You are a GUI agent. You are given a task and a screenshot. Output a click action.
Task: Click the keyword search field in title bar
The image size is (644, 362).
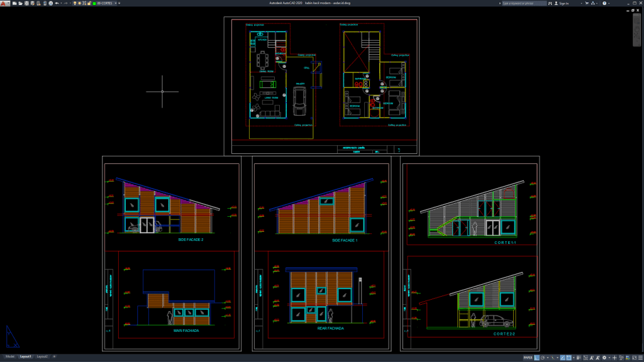point(524,4)
